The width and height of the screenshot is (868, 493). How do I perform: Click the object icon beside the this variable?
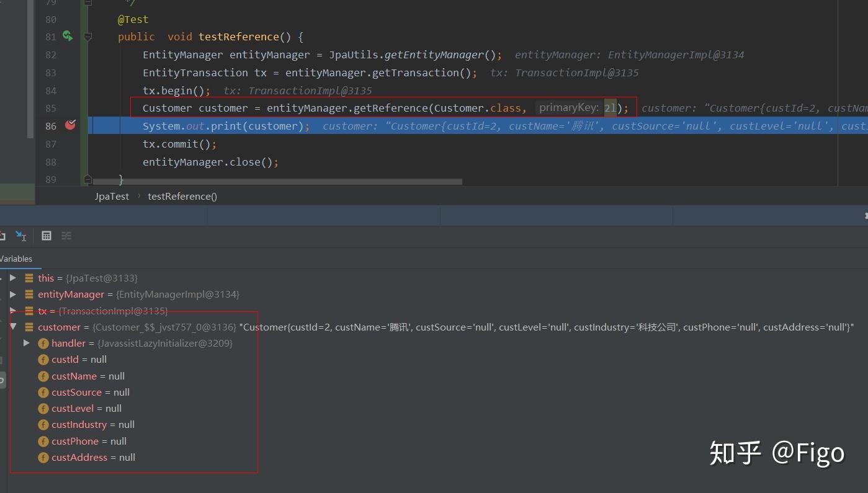(x=29, y=278)
